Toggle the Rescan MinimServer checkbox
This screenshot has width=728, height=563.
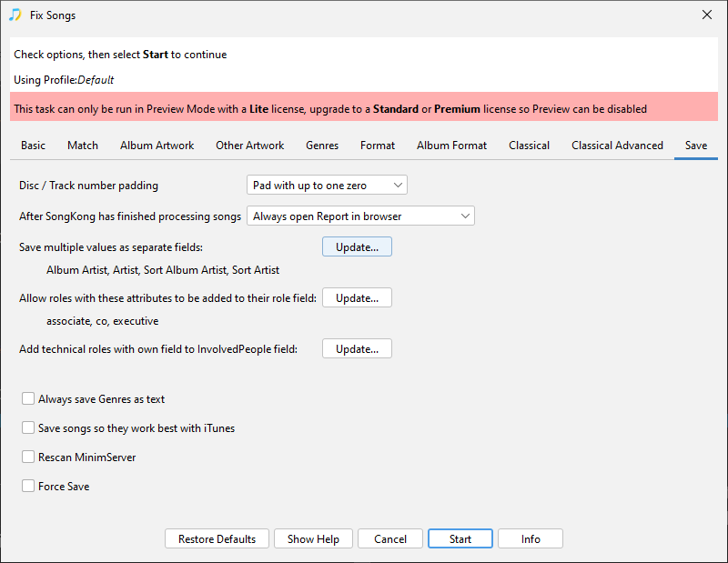[29, 457]
